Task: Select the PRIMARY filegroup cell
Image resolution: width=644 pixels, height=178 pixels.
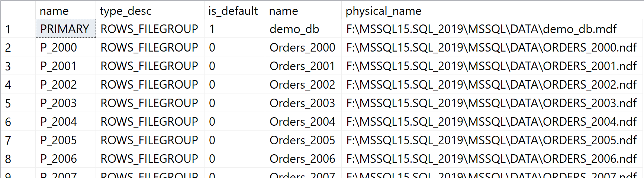Action: (65, 29)
